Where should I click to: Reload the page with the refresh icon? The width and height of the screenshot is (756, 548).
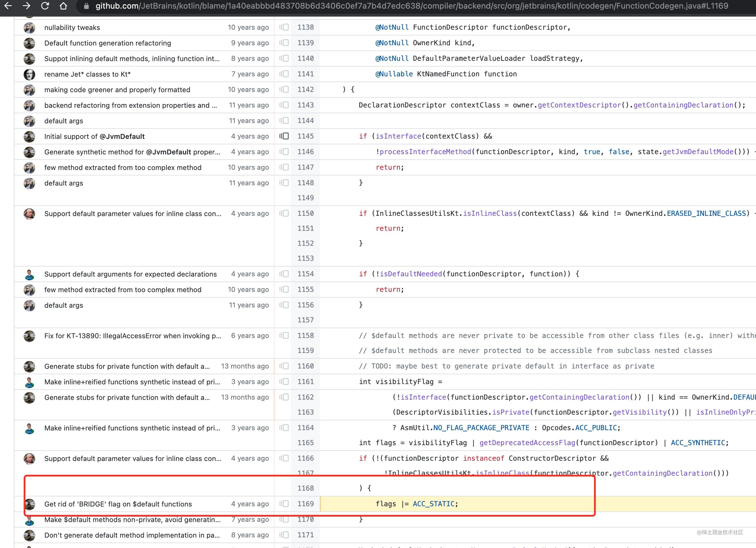point(45,6)
